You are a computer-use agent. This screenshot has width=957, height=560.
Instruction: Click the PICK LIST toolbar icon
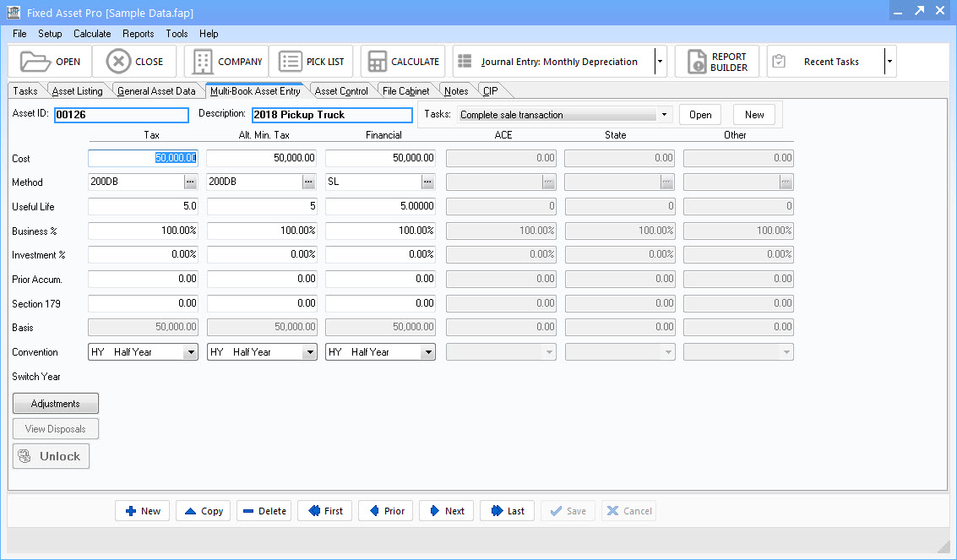point(312,61)
